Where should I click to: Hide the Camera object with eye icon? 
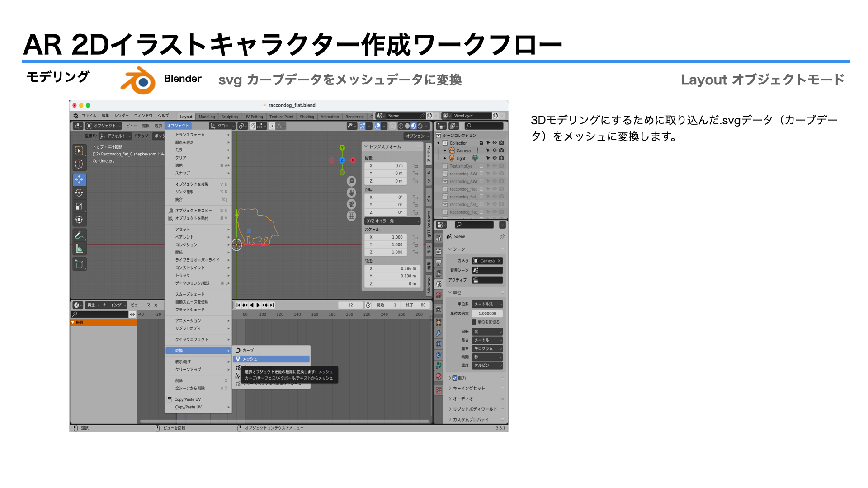(x=495, y=150)
